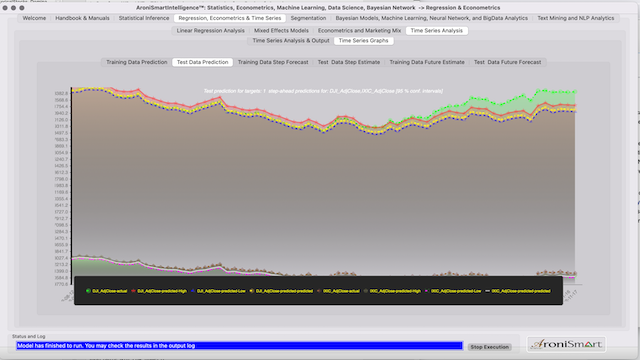Open Time Series Analysis & Output tab
The image size is (640, 360).
(x=291, y=41)
